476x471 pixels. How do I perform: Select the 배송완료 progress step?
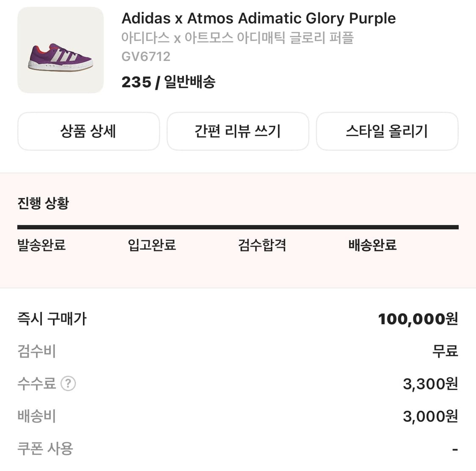(373, 245)
